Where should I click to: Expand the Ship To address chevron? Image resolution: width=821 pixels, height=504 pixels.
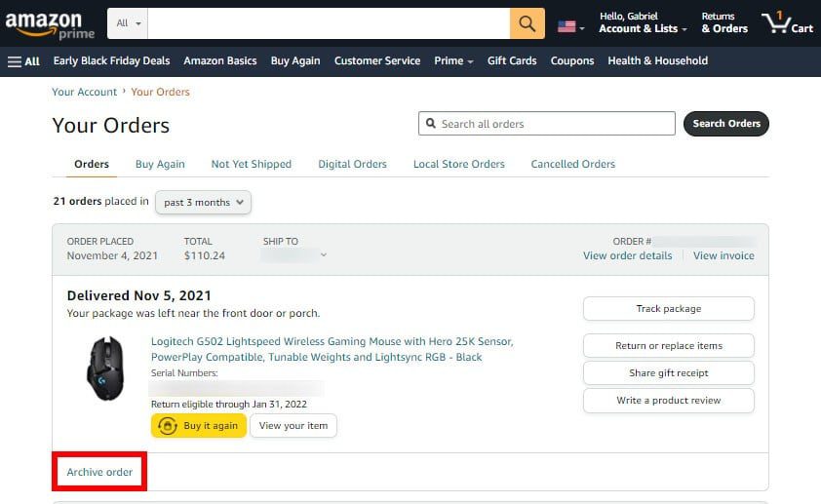coord(324,254)
